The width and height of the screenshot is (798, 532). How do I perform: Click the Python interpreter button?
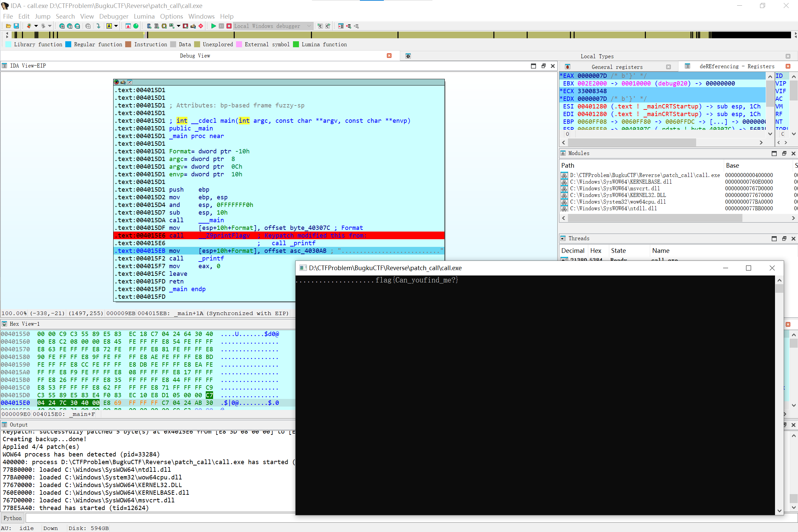pos(12,518)
